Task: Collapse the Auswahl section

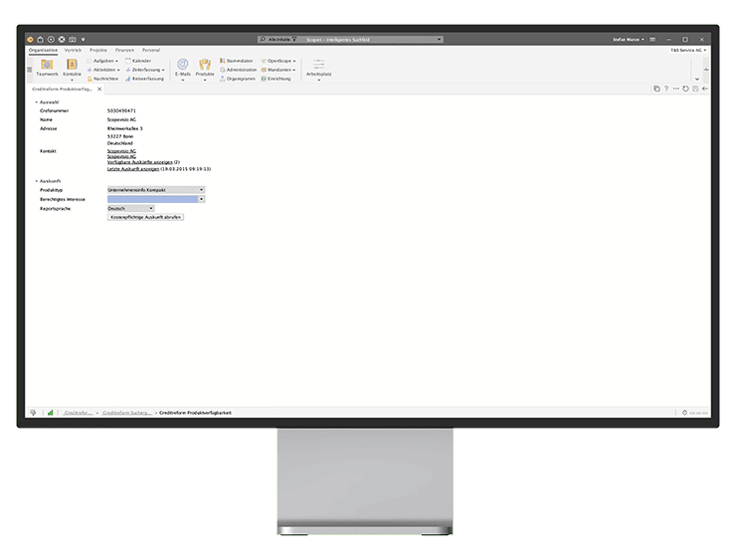Action: click(x=37, y=101)
